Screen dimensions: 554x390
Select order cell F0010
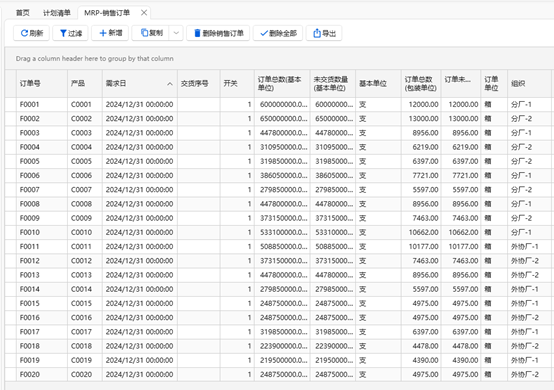pyautogui.click(x=42, y=232)
